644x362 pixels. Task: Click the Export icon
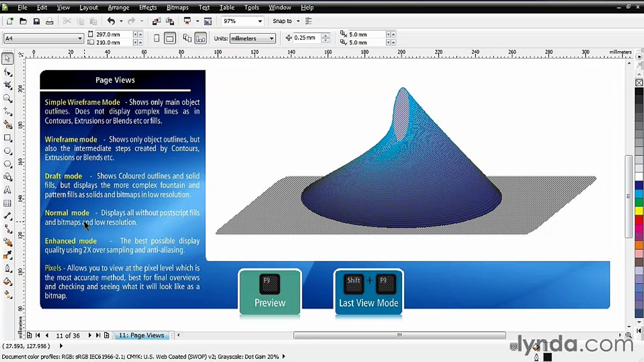pyautogui.click(x=170, y=21)
